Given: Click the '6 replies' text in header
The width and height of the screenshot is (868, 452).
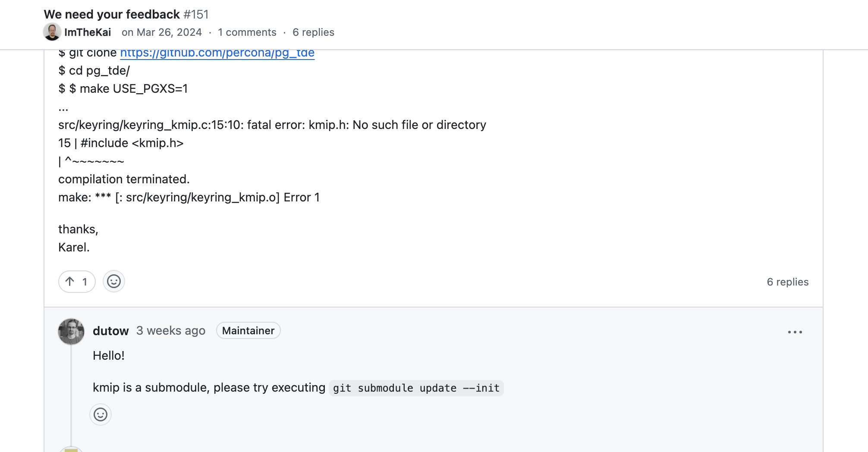Looking at the screenshot, I should click(314, 32).
